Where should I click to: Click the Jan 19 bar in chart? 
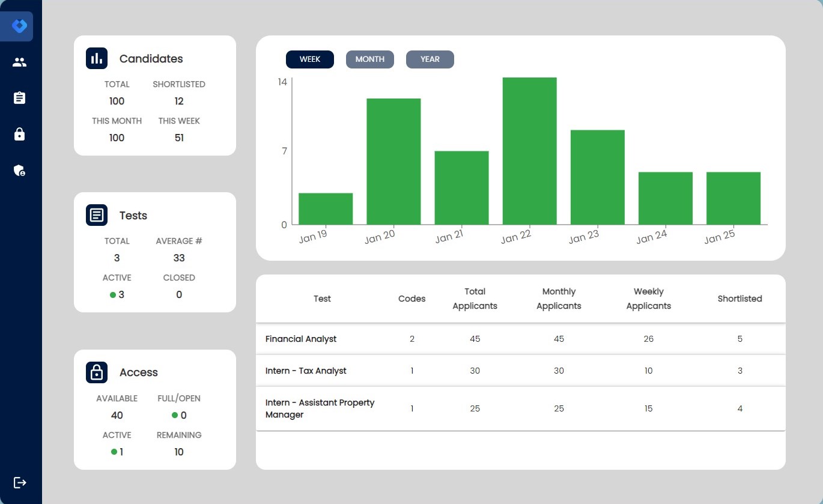(x=325, y=209)
